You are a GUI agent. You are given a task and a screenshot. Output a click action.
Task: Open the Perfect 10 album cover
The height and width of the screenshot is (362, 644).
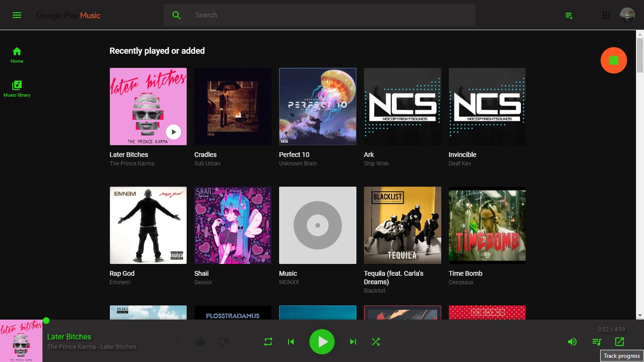[x=318, y=107]
